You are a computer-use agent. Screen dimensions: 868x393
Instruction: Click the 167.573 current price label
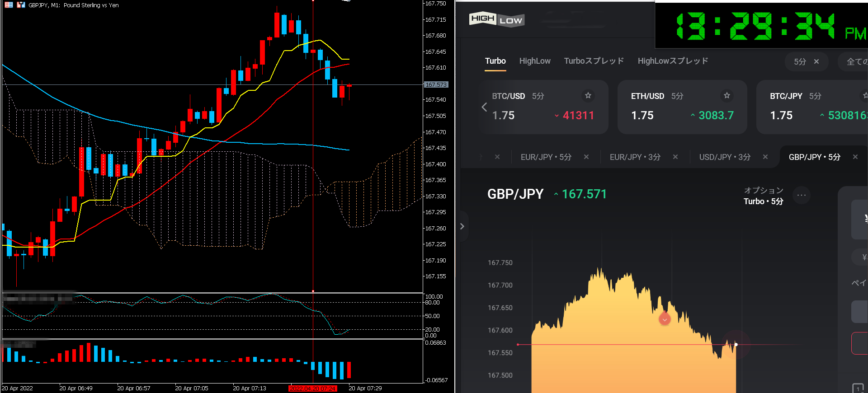(x=436, y=84)
